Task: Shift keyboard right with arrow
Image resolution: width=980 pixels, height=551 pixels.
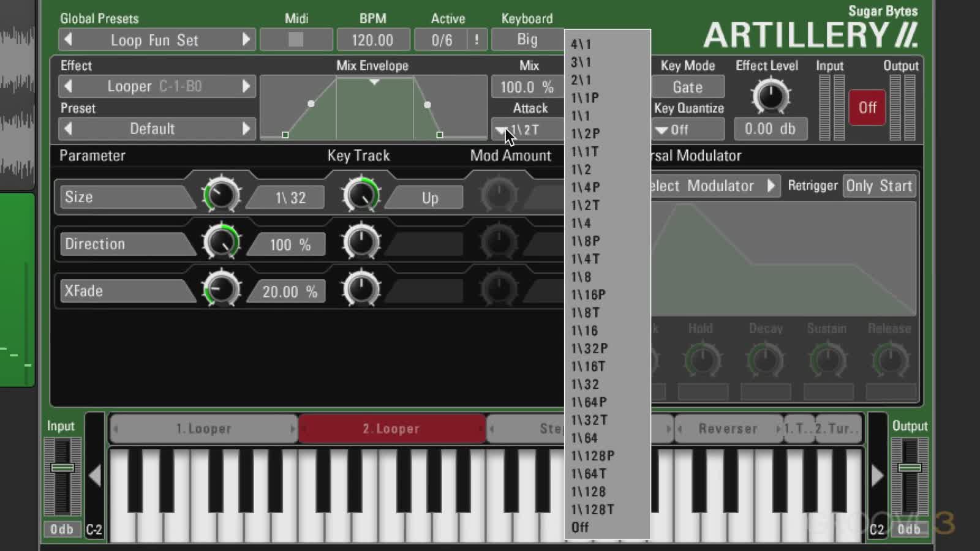Action: tap(878, 475)
